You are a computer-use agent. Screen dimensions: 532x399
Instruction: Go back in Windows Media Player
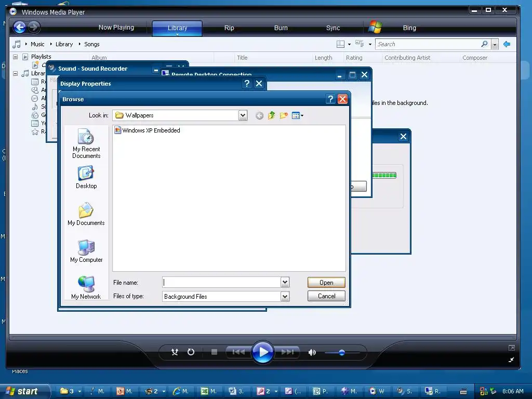pos(19,27)
